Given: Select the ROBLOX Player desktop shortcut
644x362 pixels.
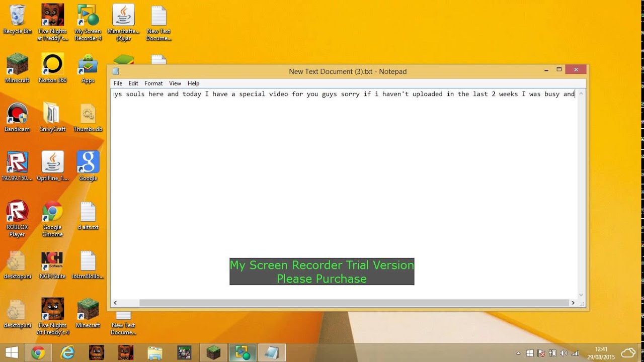Looking at the screenshot, I should [x=18, y=219].
